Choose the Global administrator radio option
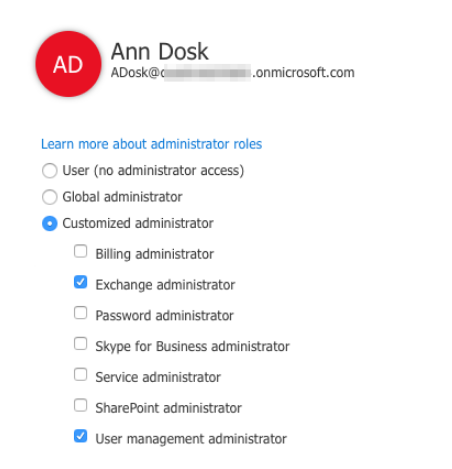 pyautogui.click(x=50, y=197)
